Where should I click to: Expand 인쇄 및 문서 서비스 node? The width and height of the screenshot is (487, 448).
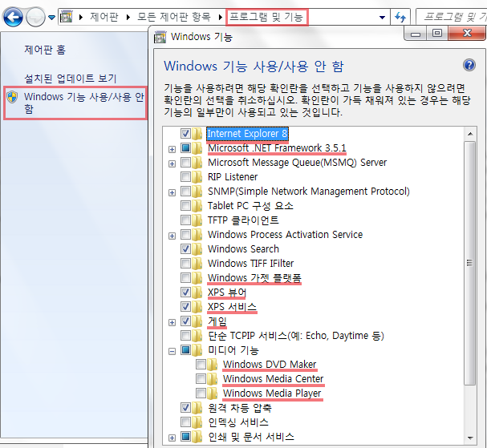(x=172, y=438)
